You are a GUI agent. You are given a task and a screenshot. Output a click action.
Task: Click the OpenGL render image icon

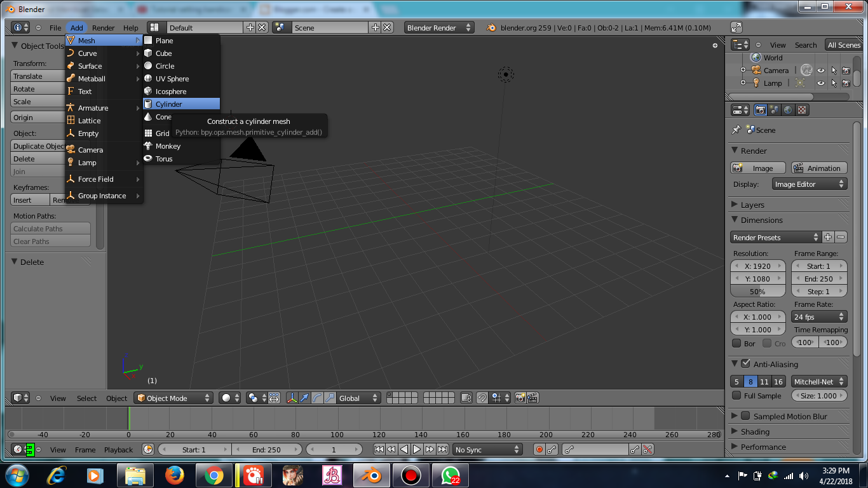point(520,398)
